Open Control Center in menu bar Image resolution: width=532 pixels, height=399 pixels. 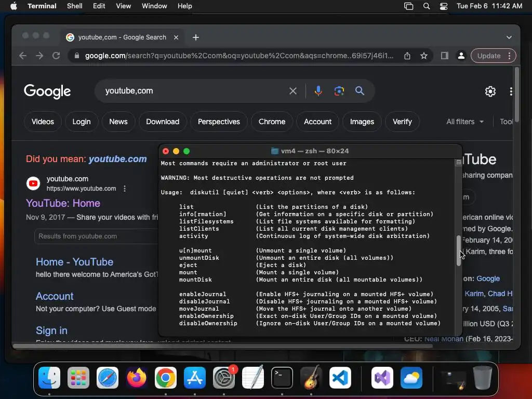point(444,6)
